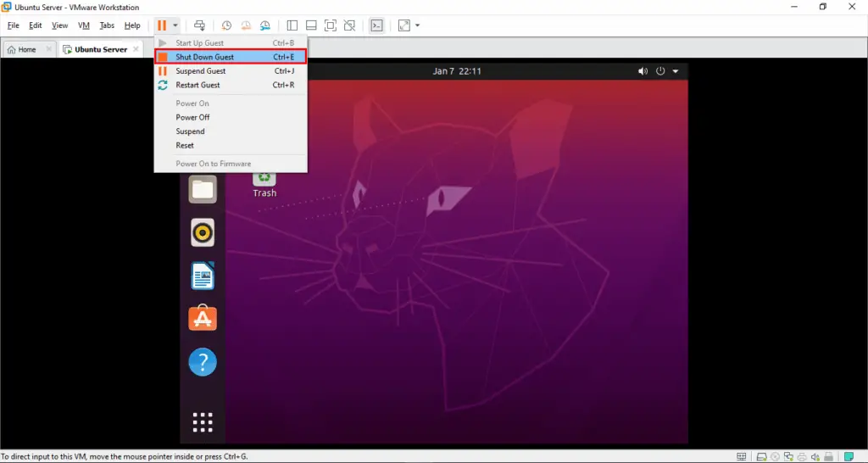Open the Snapshot Manager wrench-clock icon

(265, 25)
